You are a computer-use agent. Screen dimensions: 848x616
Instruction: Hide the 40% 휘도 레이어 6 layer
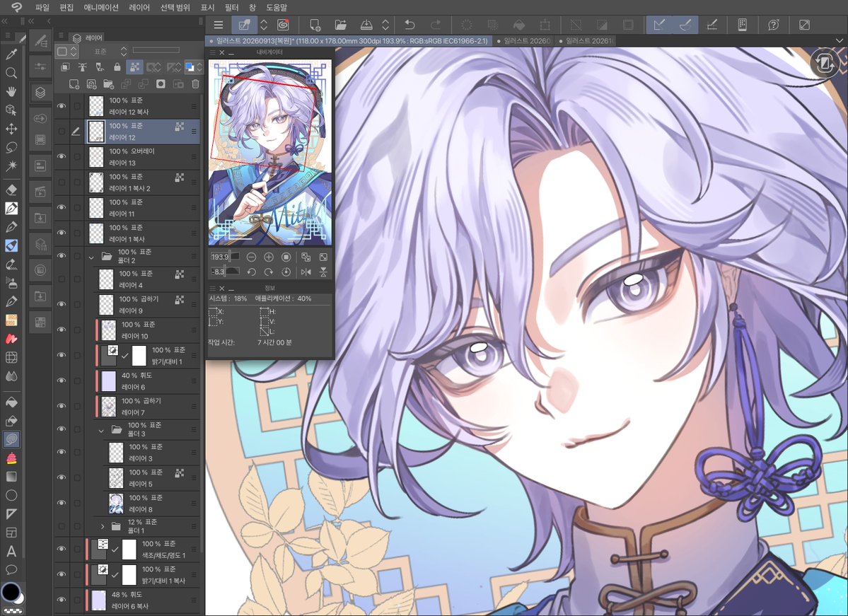62,380
